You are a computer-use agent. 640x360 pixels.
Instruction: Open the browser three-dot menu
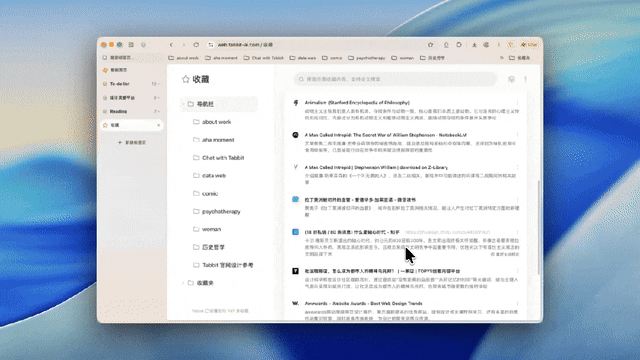point(498,45)
